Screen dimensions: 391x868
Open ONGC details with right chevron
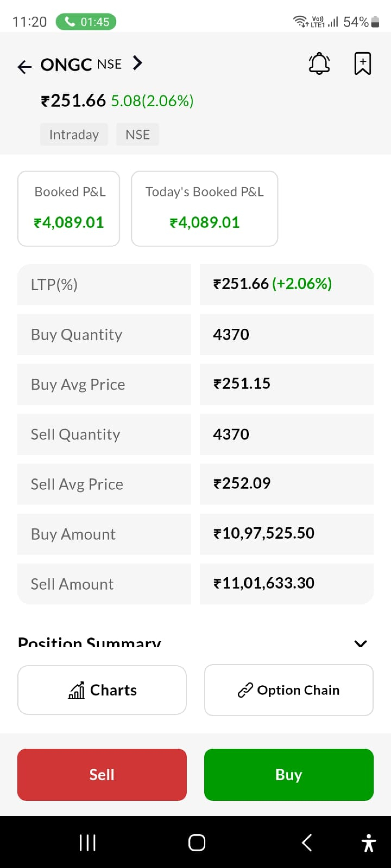pyautogui.click(x=137, y=63)
